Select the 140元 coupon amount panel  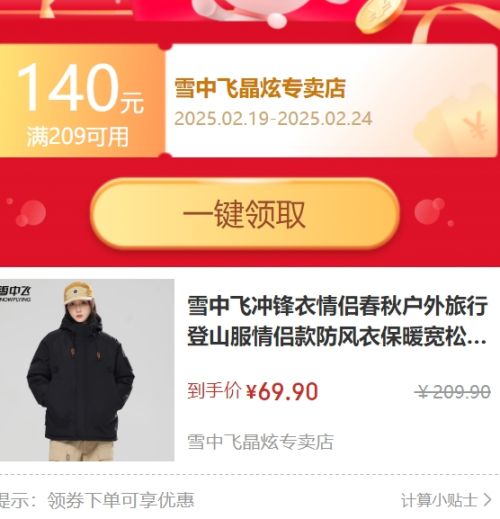82,101
